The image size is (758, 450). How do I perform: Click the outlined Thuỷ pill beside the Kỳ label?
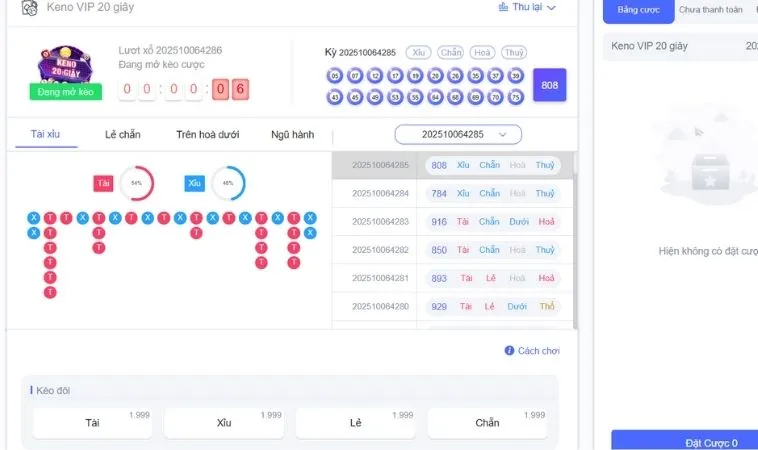coord(514,52)
